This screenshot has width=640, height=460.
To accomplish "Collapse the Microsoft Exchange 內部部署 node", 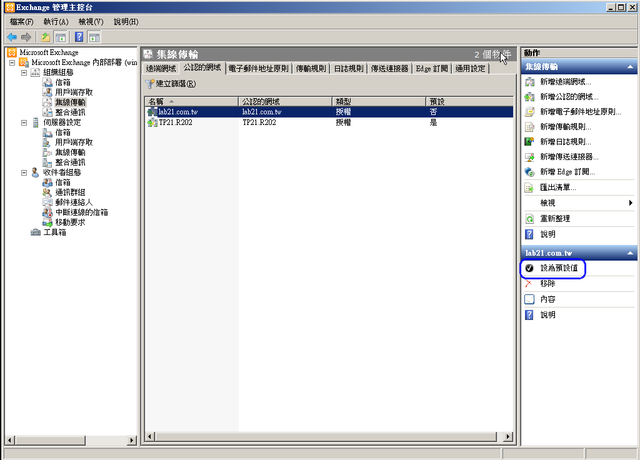I will 12,62.
